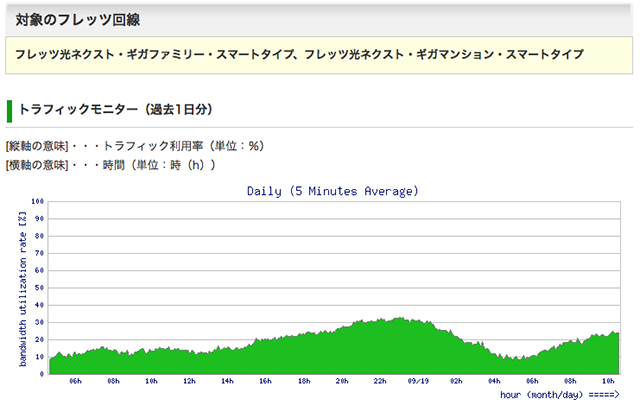Image resolution: width=640 pixels, height=405 pixels.
Task: Select the トラフィックモニター（過去1日分） heading text
Action: coord(115,109)
